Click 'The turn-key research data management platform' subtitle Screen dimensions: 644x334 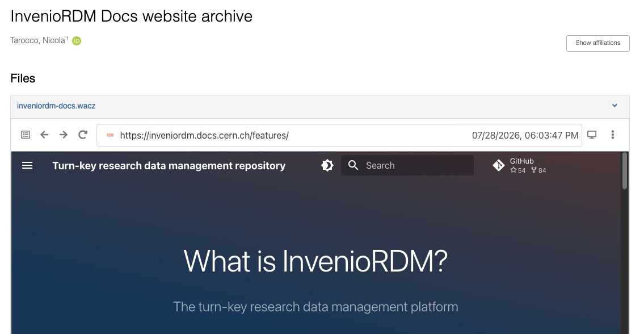pyautogui.click(x=315, y=307)
